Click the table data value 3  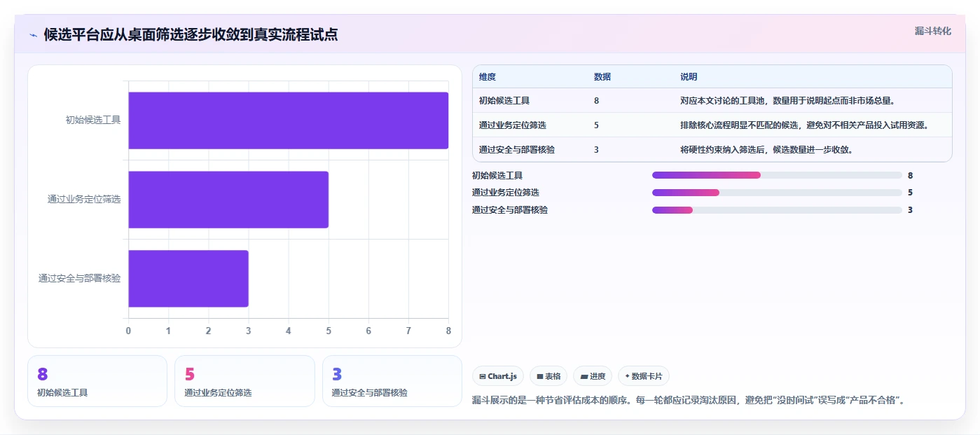click(x=596, y=150)
